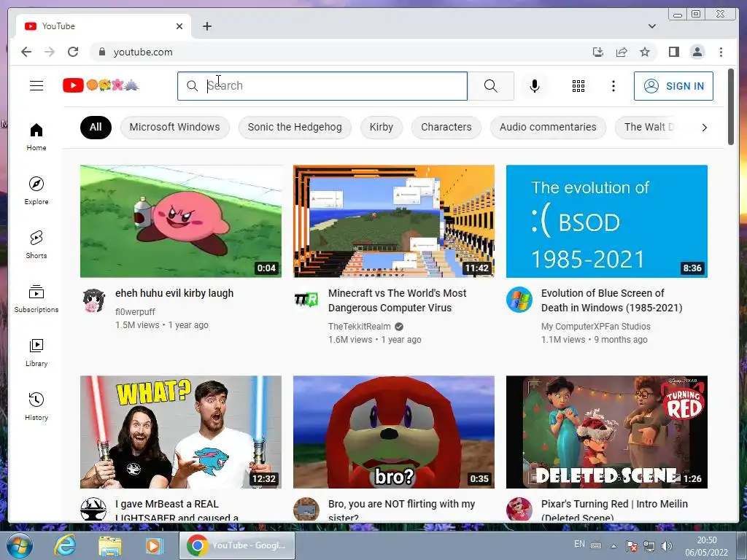Play the Kirby laugh video thumbnail
The height and width of the screenshot is (560, 747).
click(x=181, y=221)
